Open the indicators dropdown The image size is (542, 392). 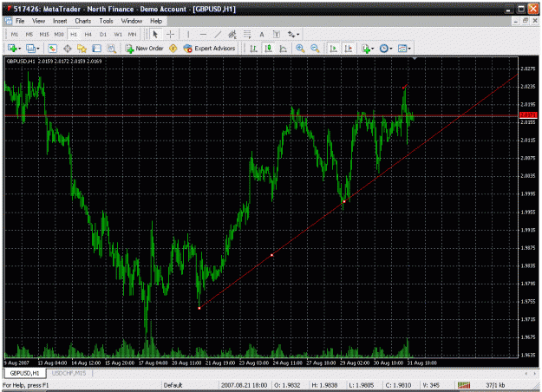coord(368,49)
